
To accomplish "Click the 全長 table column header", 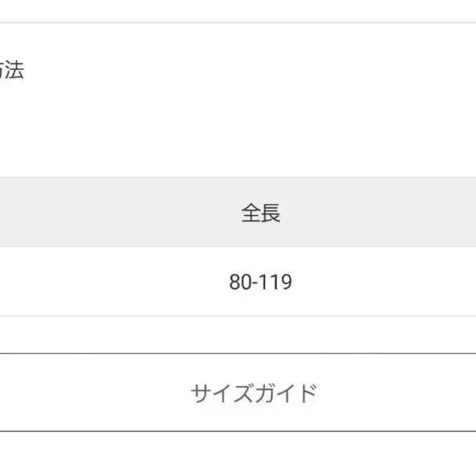I will 260,213.
